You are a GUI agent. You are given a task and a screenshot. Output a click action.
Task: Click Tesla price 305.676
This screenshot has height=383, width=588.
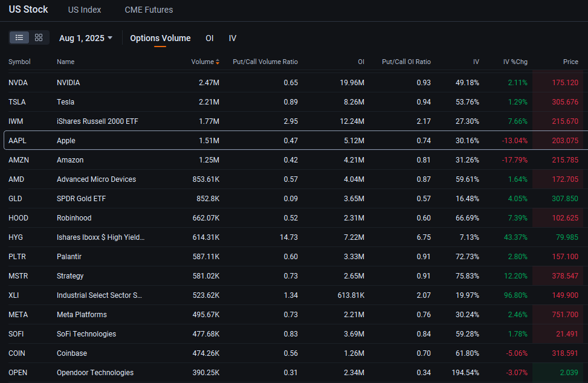pos(565,102)
